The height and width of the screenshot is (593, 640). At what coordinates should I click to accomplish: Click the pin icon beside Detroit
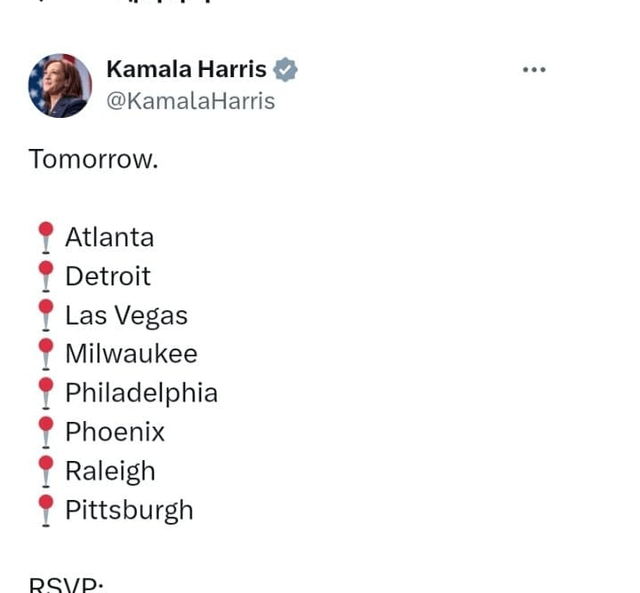point(45,277)
